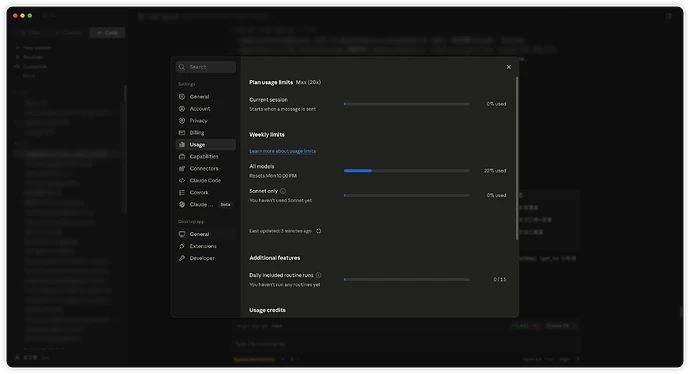Open the Billing card icon

(182, 132)
